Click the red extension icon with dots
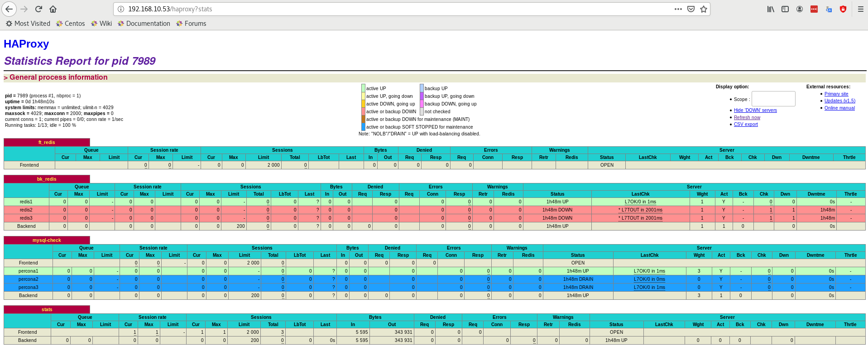The width and height of the screenshot is (868, 351). pyautogui.click(x=814, y=9)
